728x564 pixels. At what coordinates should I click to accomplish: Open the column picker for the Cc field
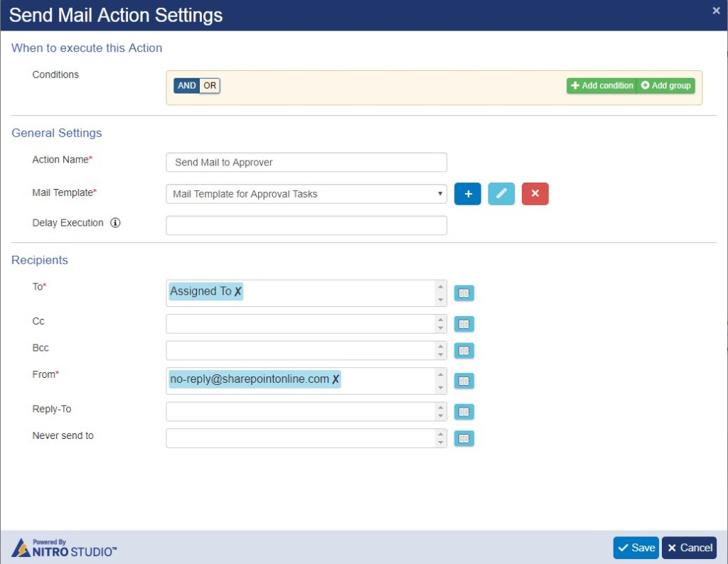coord(464,323)
